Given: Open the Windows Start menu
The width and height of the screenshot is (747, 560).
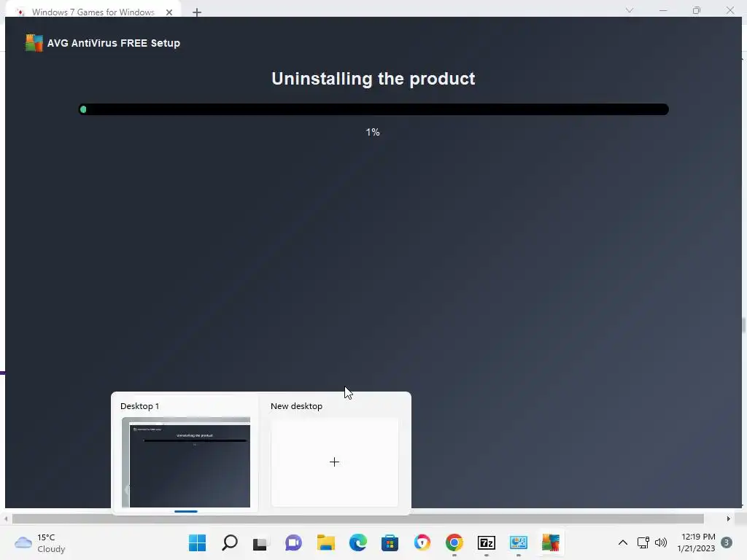Looking at the screenshot, I should pos(197,542).
